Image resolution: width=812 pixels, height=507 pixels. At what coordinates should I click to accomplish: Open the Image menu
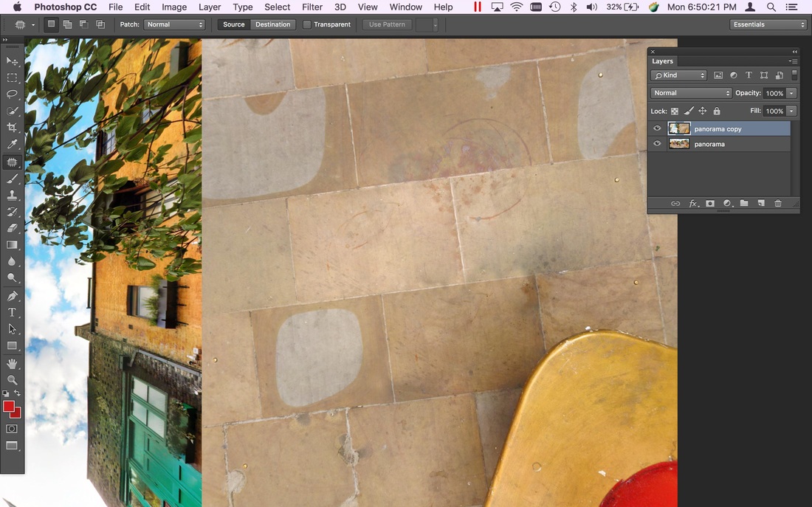click(174, 7)
